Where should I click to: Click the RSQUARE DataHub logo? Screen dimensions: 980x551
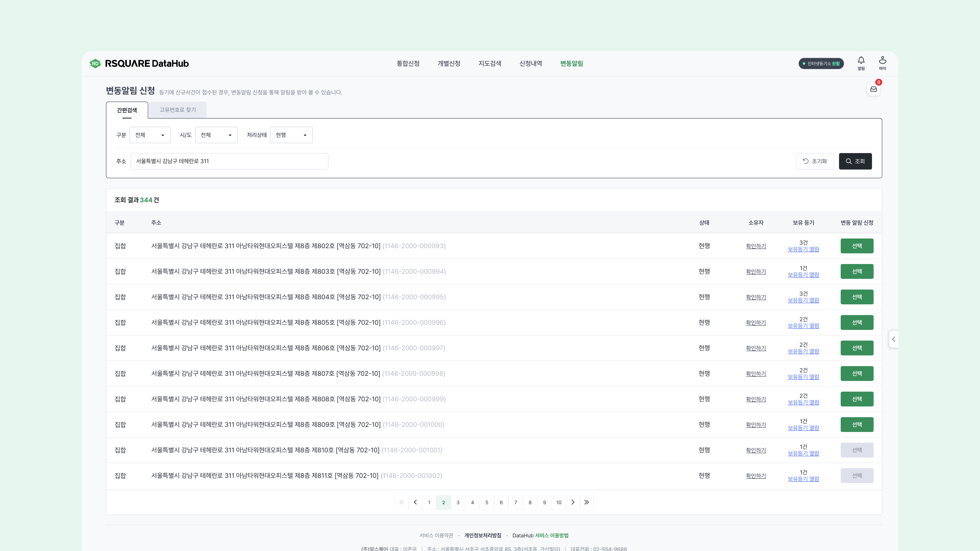(x=139, y=64)
